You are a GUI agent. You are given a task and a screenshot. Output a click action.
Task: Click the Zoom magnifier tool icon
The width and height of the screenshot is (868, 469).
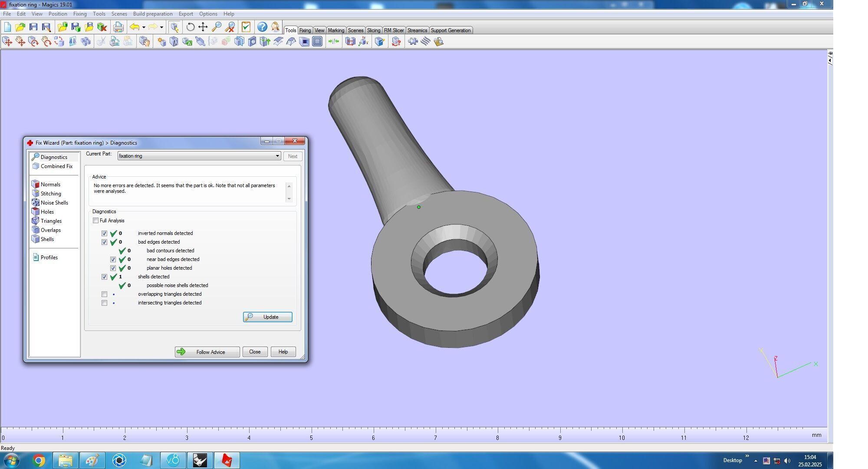coord(217,27)
